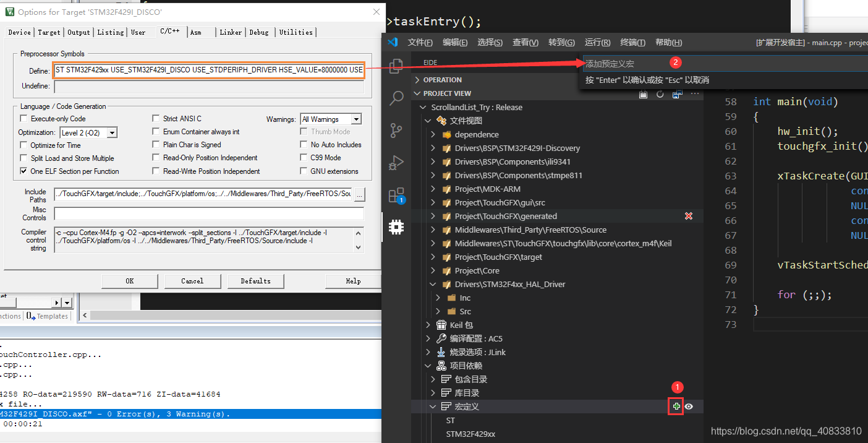Open Source Control view icon
Screen dimensions: 868x443
396,130
